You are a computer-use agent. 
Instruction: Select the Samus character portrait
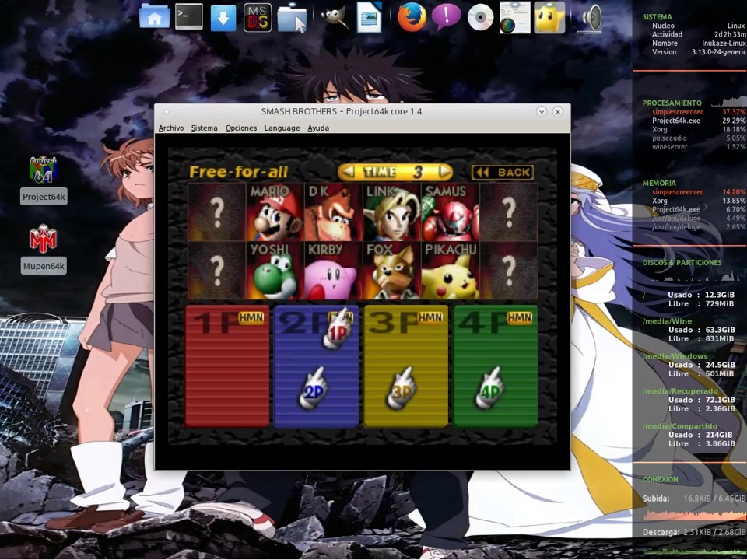coord(451,212)
